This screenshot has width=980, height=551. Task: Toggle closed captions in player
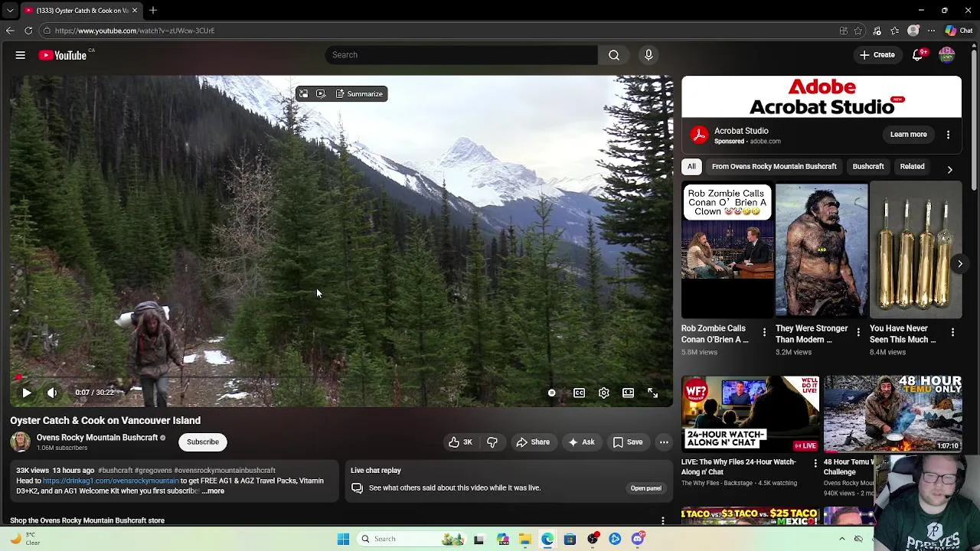click(x=579, y=393)
